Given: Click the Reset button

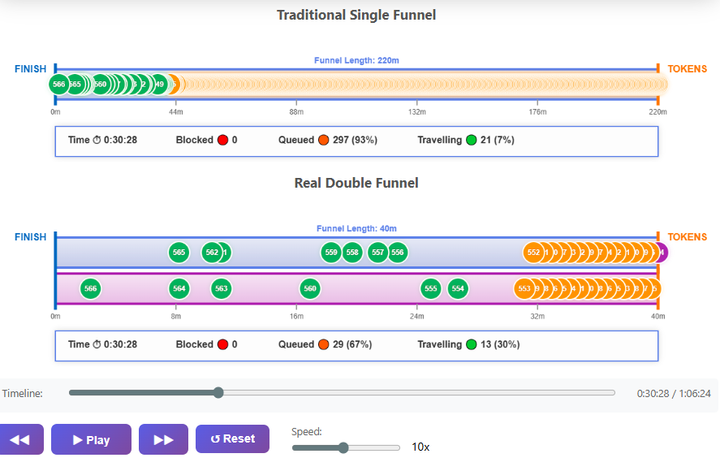Looking at the screenshot, I should coord(232,439).
